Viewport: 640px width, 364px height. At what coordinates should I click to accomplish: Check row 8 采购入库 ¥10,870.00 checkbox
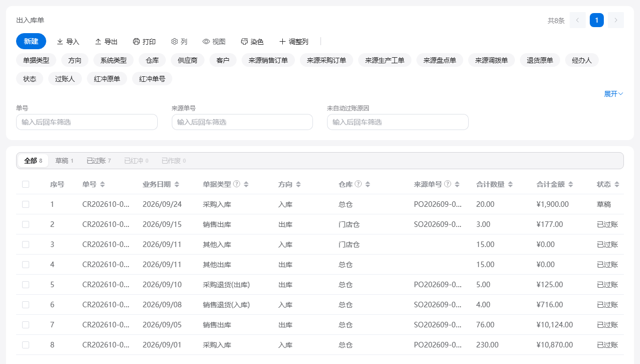click(x=26, y=345)
